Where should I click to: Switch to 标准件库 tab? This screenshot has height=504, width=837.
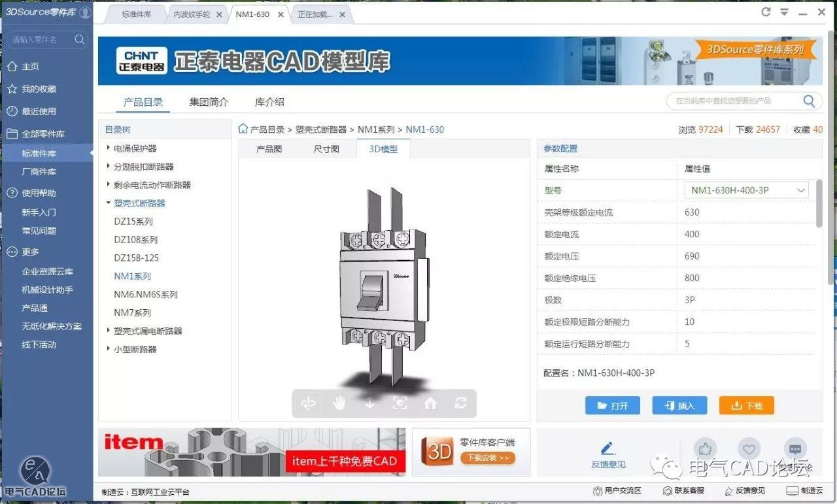136,14
